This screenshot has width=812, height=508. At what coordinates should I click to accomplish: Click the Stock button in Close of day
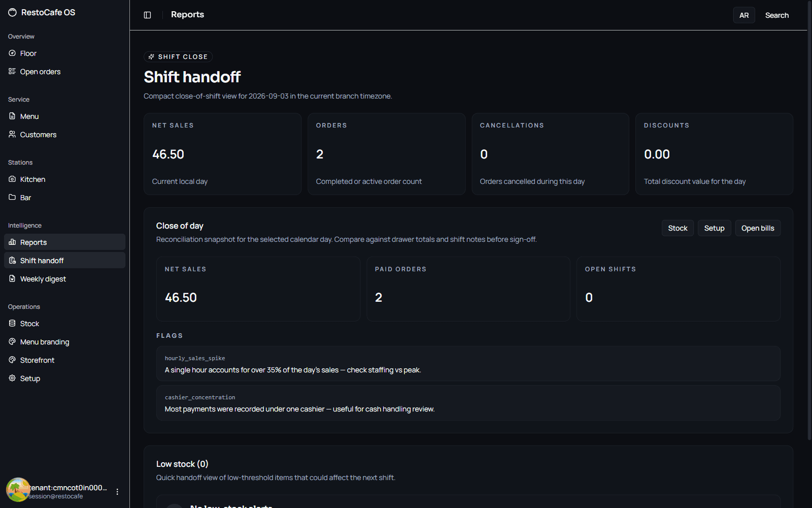[x=678, y=228]
